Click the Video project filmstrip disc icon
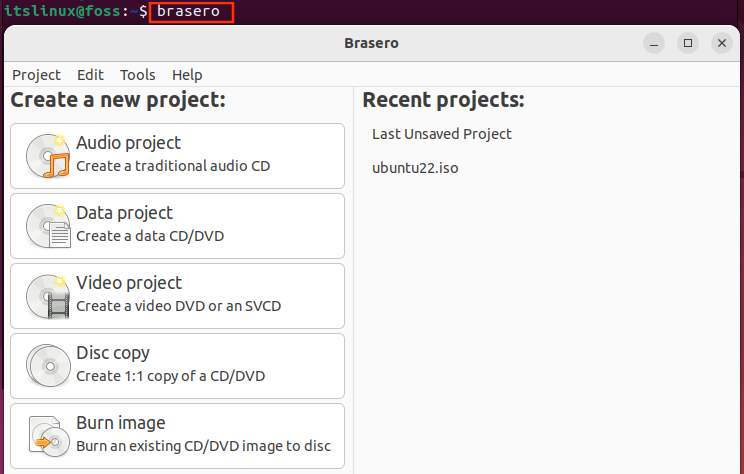This screenshot has width=744, height=474. pyautogui.click(x=48, y=296)
